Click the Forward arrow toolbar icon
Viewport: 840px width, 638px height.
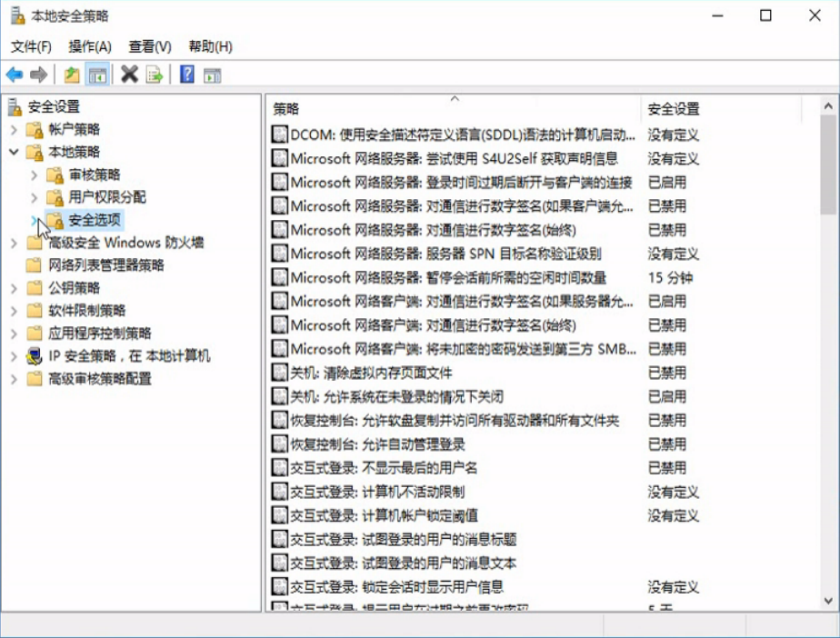(x=38, y=75)
